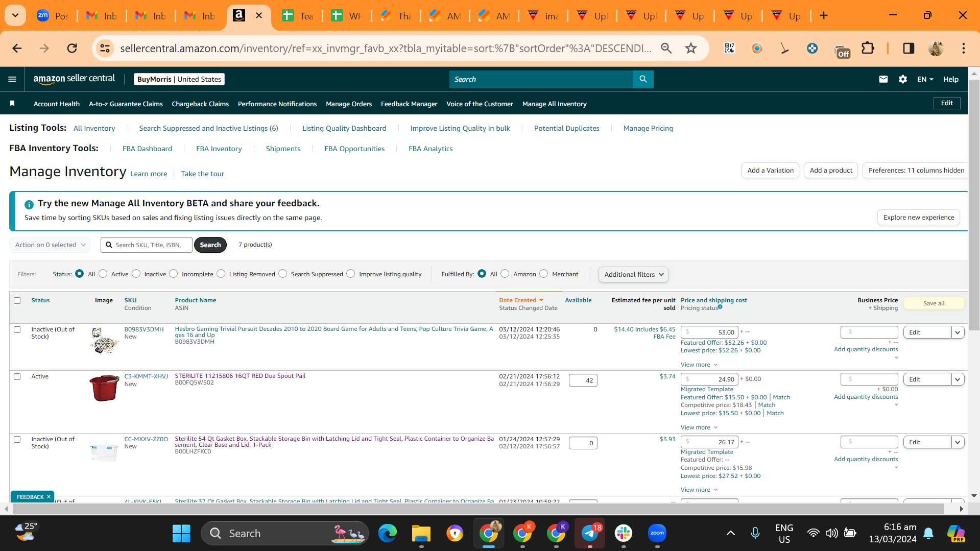Open the FBA Inventory link

pyautogui.click(x=219, y=149)
